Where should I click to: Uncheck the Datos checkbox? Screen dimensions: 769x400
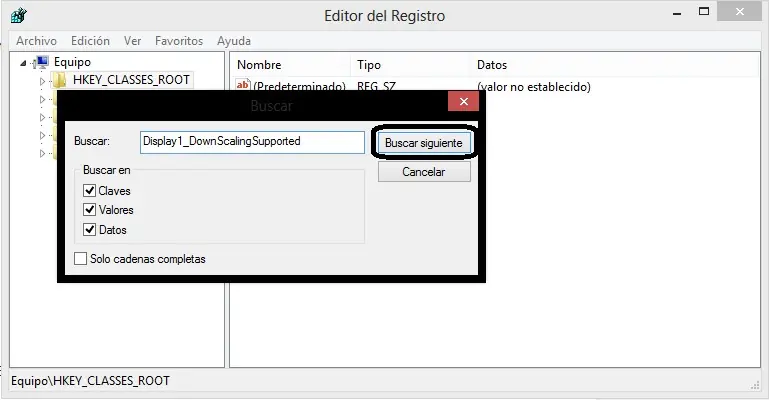click(89, 229)
